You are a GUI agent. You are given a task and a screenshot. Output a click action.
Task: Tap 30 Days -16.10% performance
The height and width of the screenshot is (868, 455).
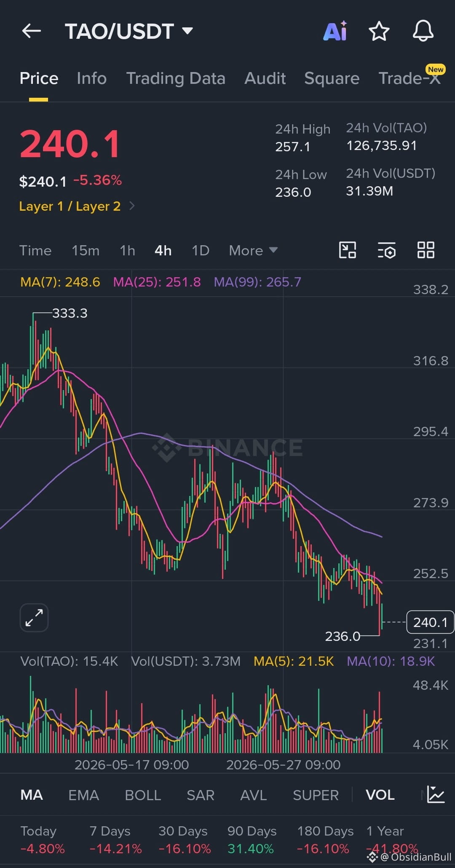(x=185, y=840)
